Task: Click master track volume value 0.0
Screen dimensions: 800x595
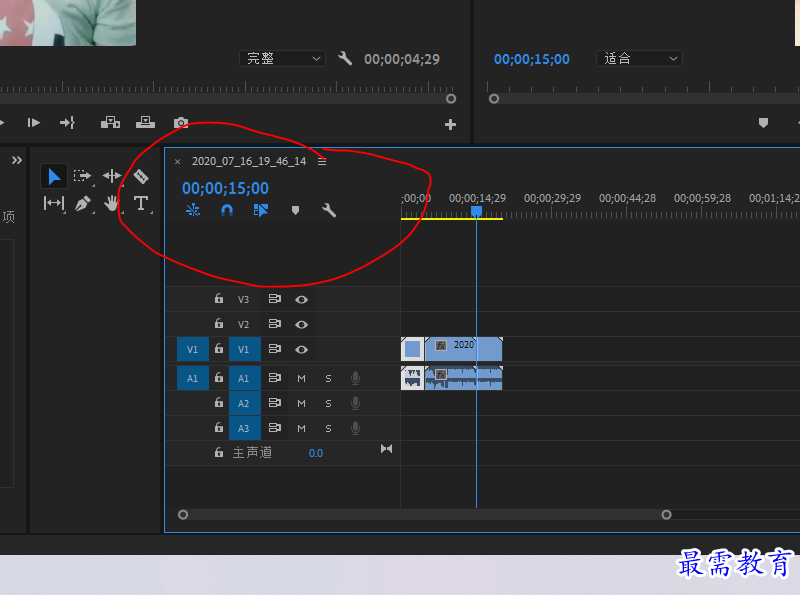Action: pos(316,453)
